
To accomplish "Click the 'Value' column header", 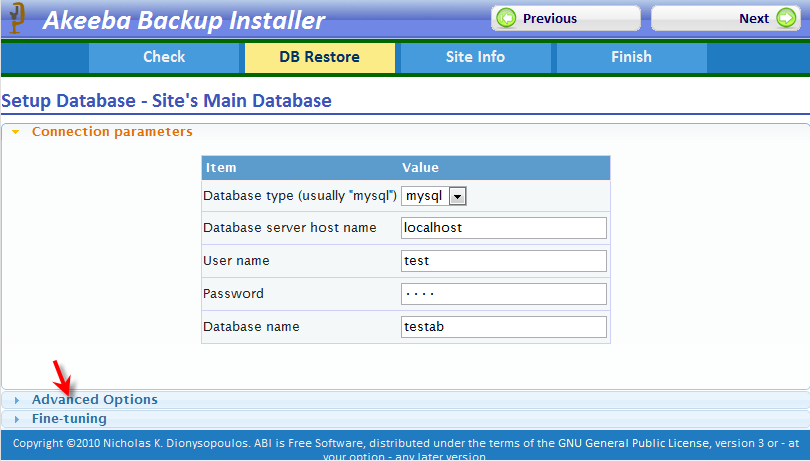I will [x=420, y=168].
